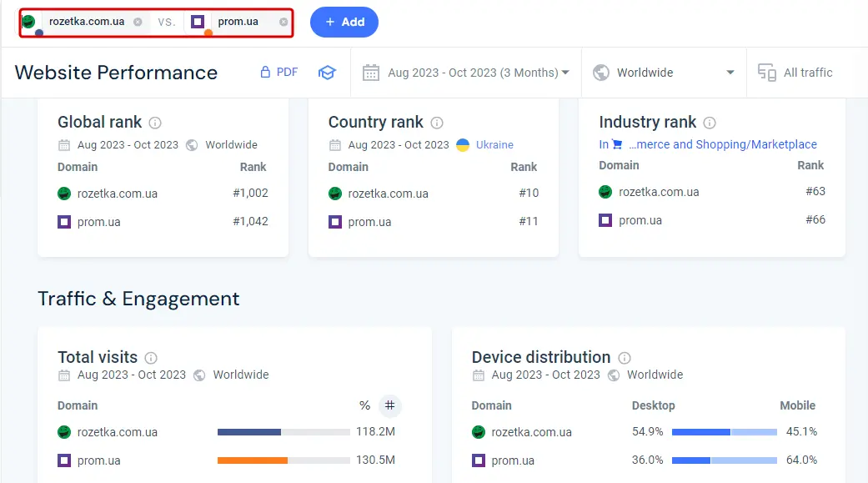Click the calendar icon in the header

tap(371, 73)
